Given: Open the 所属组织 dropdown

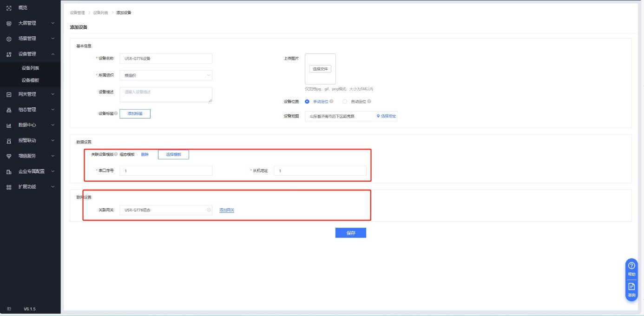Looking at the screenshot, I should [x=165, y=75].
